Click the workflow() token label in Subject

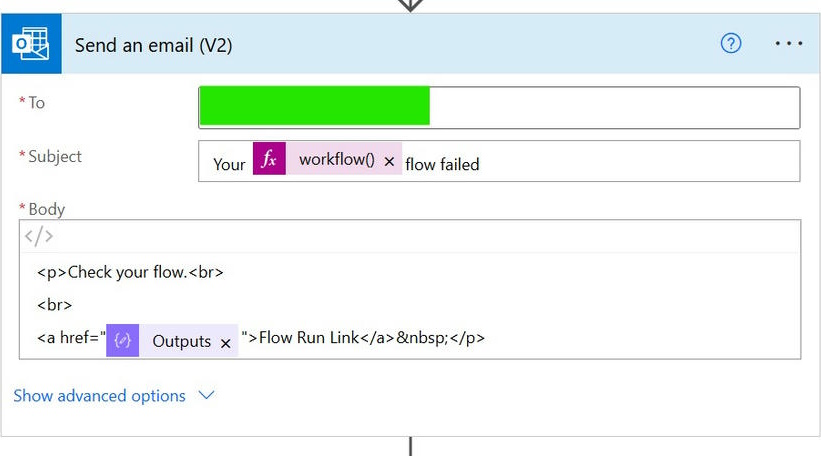337,160
